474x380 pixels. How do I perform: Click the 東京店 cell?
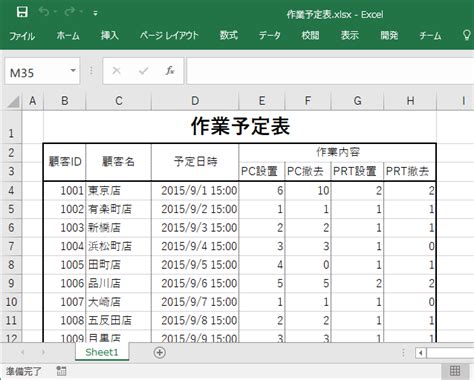coord(119,191)
